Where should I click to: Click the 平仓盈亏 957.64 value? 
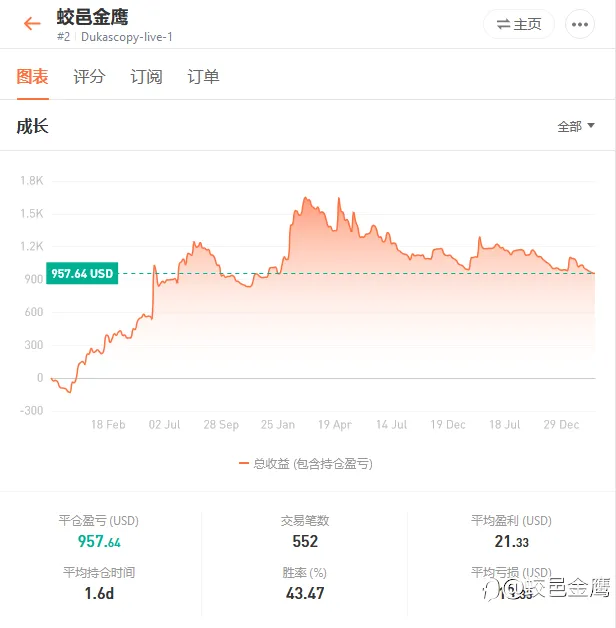tap(99, 542)
